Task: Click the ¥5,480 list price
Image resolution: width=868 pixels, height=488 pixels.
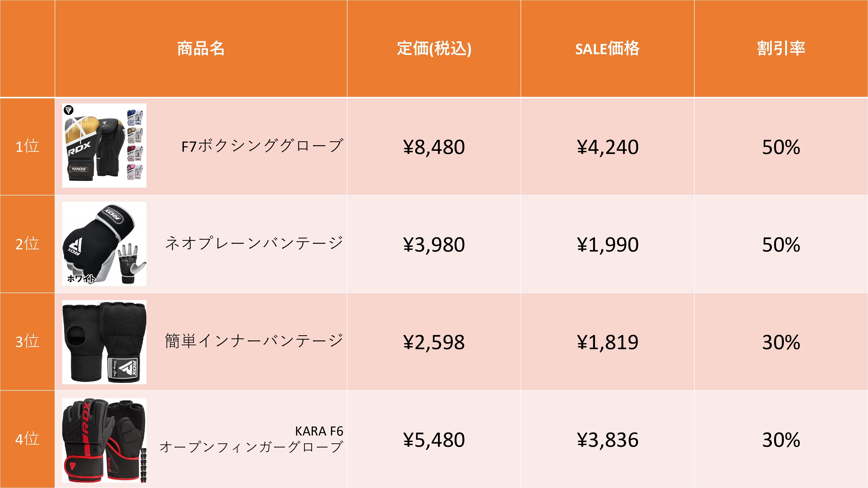Action: (x=434, y=440)
